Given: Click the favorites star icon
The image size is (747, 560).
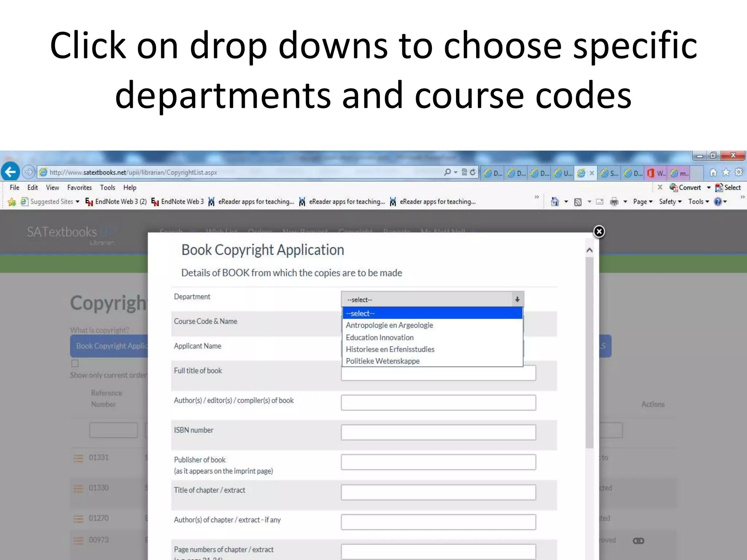Looking at the screenshot, I should pos(726,172).
